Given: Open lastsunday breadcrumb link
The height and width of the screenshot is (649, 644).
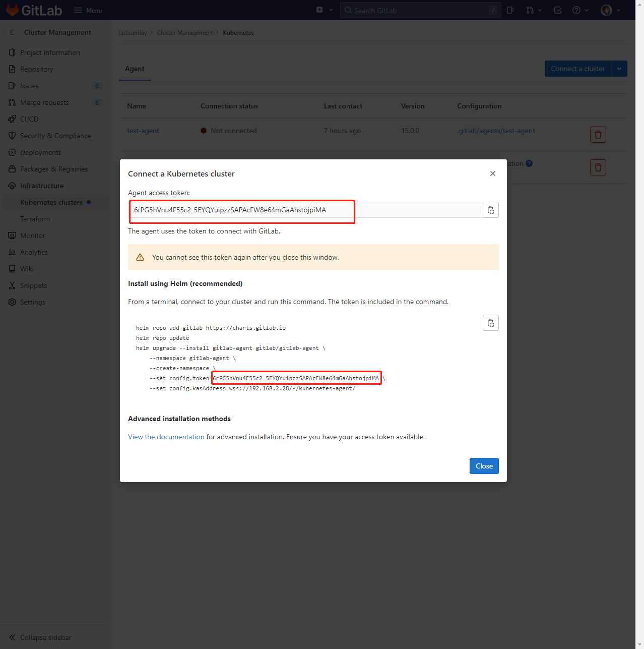Looking at the screenshot, I should 133,33.
